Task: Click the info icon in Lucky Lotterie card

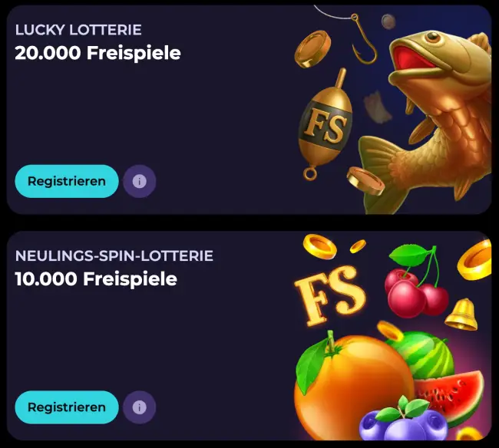Action: [x=139, y=182]
